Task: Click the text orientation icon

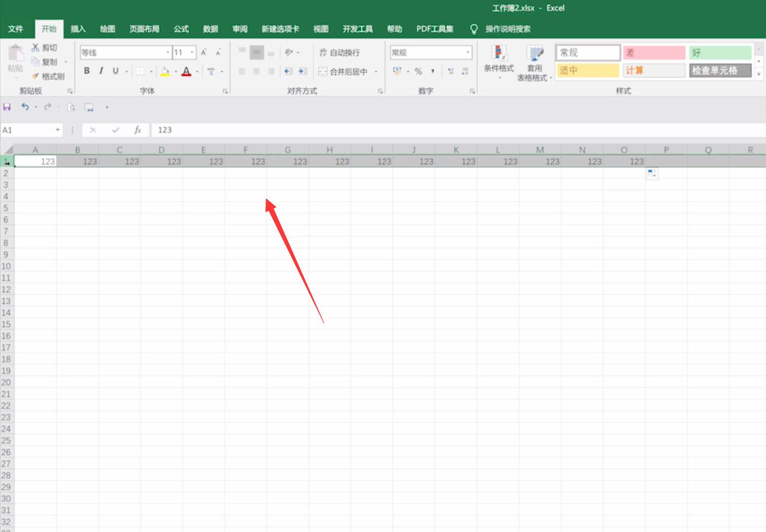Action: pyautogui.click(x=289, y=52)
